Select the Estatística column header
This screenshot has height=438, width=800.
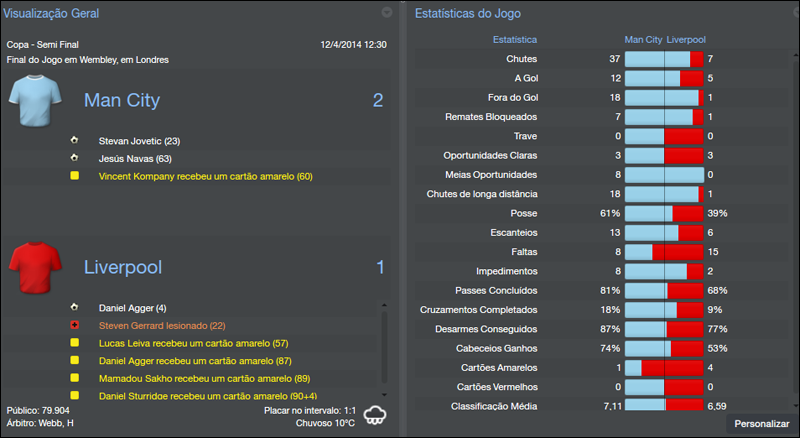click(514, 39)
